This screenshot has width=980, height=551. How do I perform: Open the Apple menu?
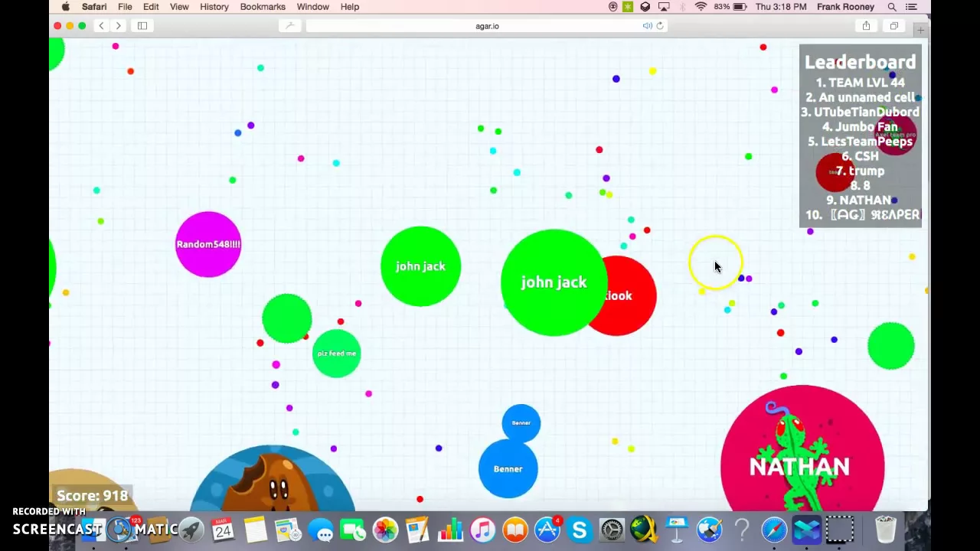66,7
